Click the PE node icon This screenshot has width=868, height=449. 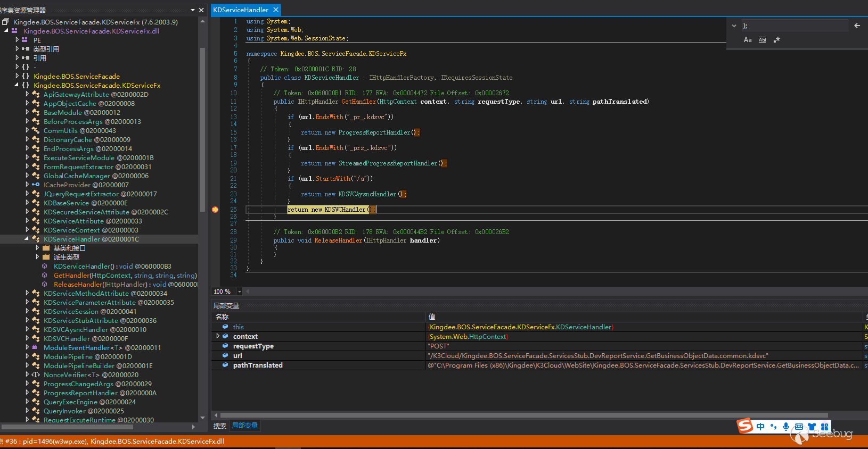coord(24,40)
